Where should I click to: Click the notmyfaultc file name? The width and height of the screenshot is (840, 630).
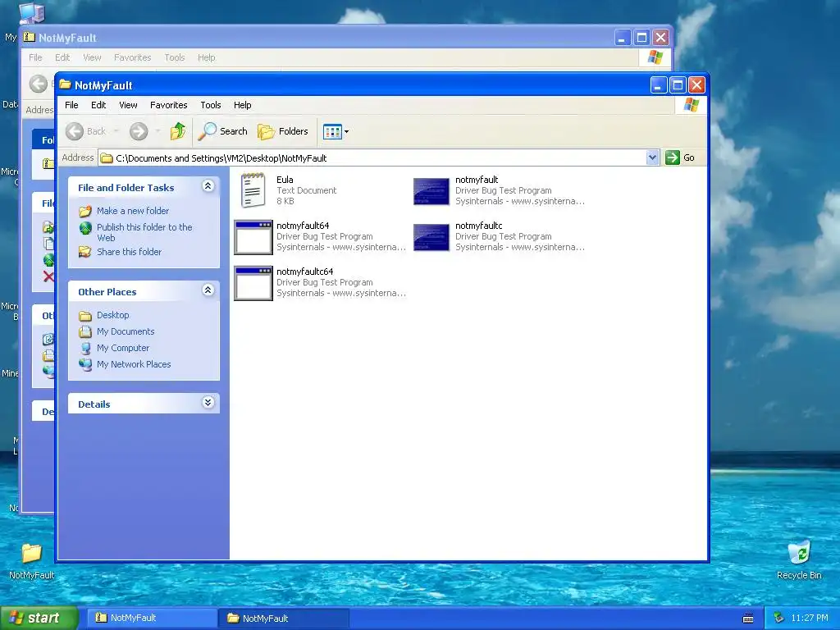[479, 226]
